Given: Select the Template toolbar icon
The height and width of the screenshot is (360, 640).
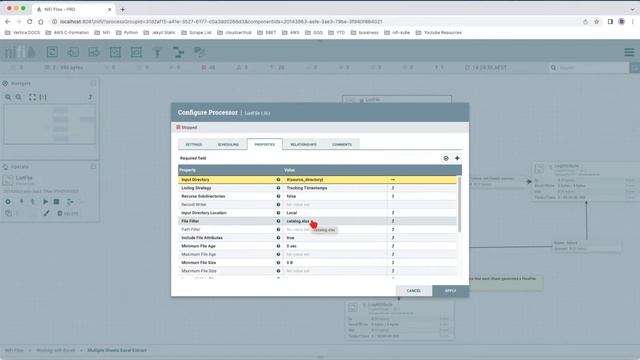Looking at the screenshot, I should [x=178, y=52].
